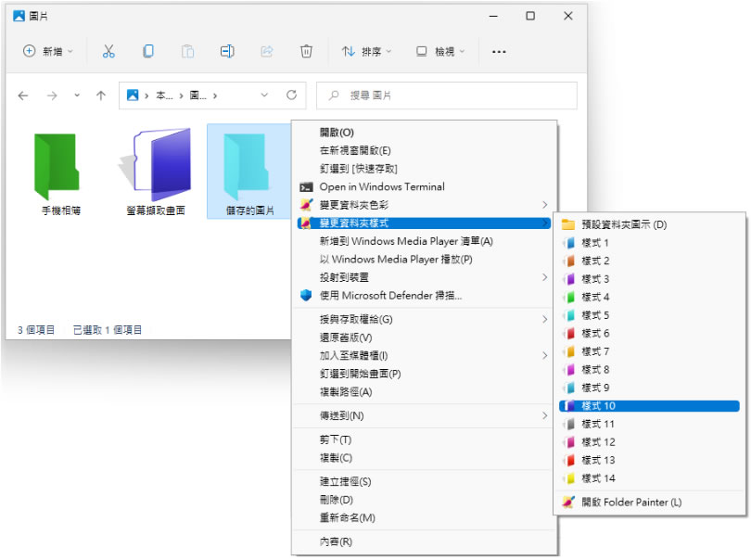Open the three-dot See more menu
751x560 pixels.
tap(499, 52)
